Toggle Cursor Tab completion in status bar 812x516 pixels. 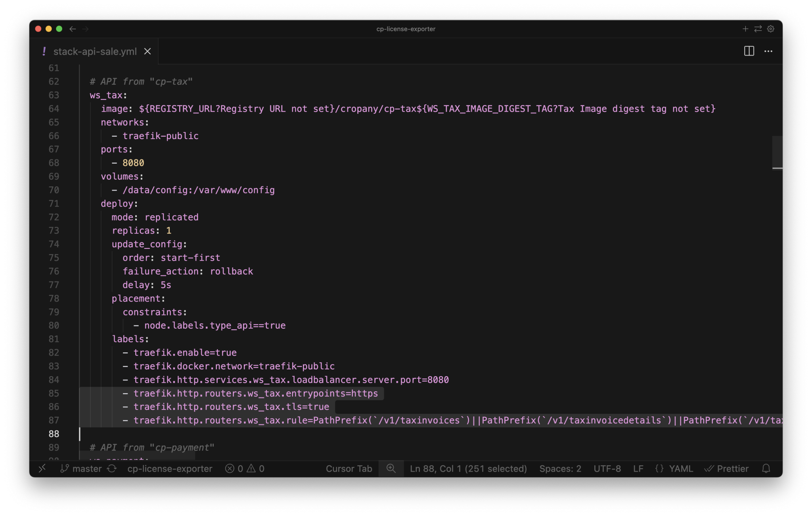[349, 468]
